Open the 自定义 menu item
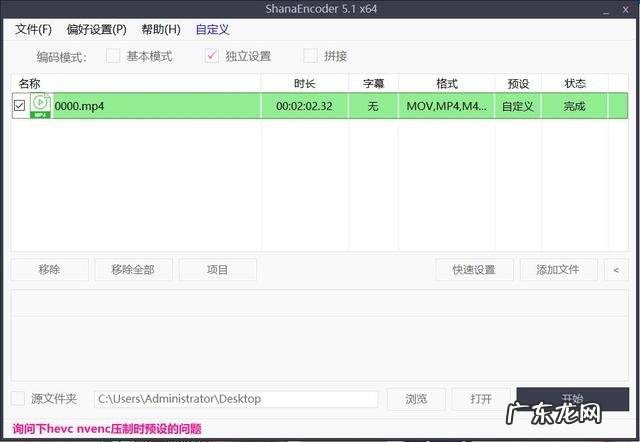Image resolution: width=640 pixels, height=442 pixels. point(212,29)
